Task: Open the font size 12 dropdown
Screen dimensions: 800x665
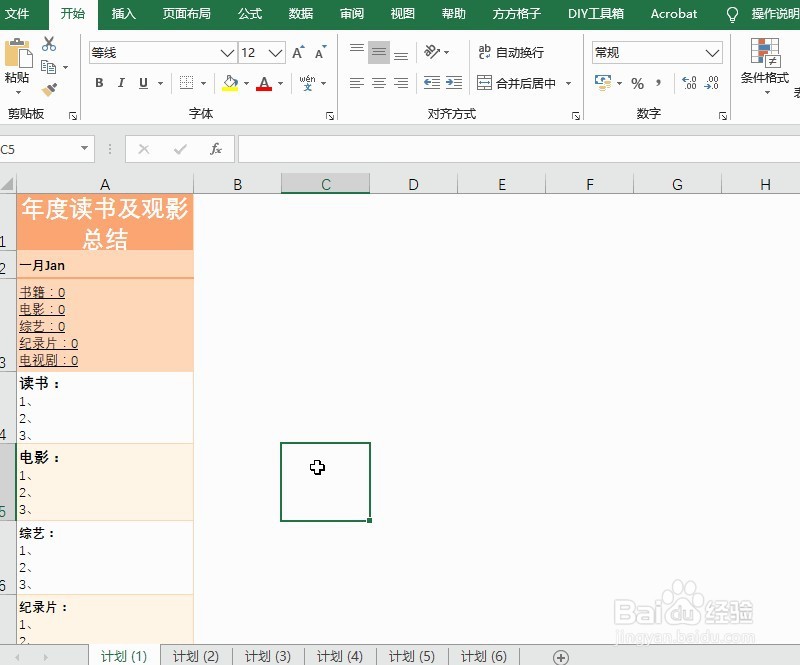Action: coord(275,51)
